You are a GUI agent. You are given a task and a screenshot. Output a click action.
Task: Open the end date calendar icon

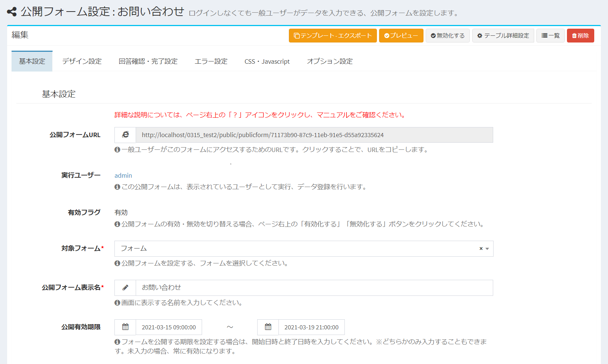(x=268, y=327)
